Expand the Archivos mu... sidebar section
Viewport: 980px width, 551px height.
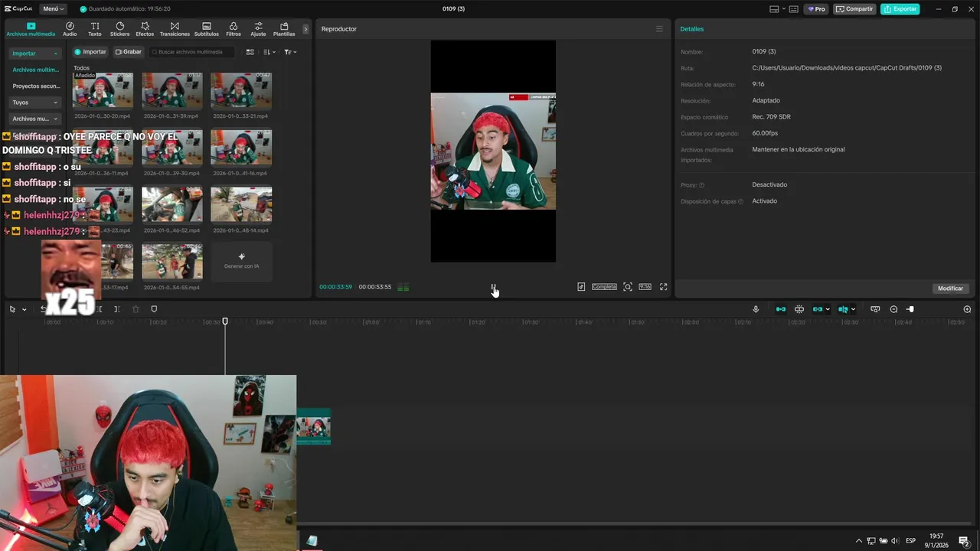[34, 119]
